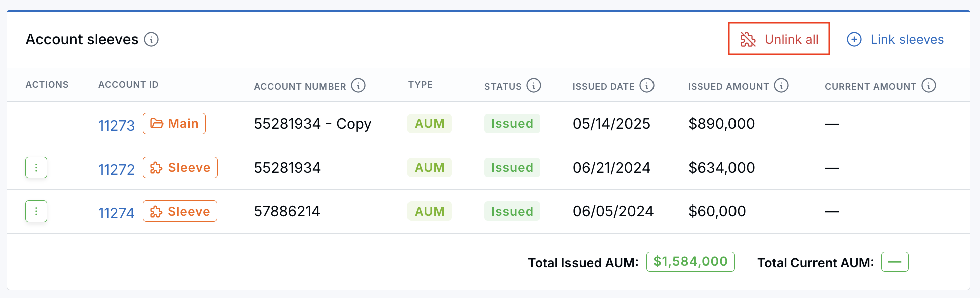Click the Account Number column info icon

pyautogui.click(x=358, y=85)
